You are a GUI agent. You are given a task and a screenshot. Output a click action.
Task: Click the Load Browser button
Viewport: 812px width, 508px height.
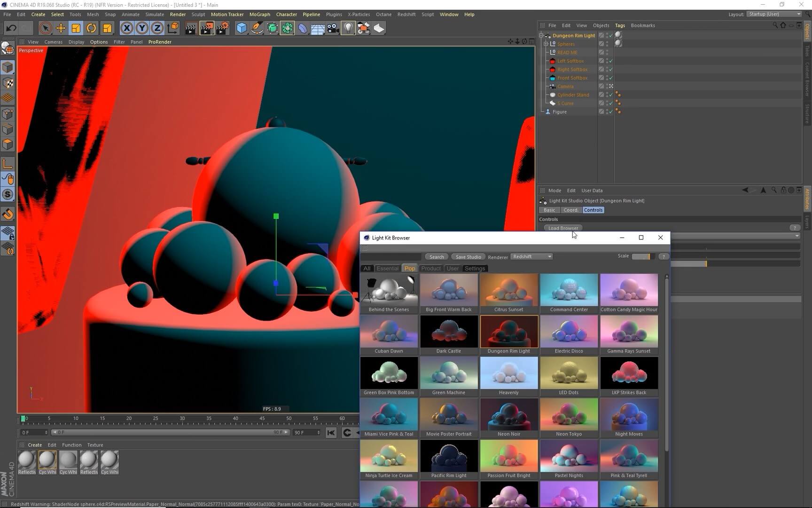tap(563, 228)
